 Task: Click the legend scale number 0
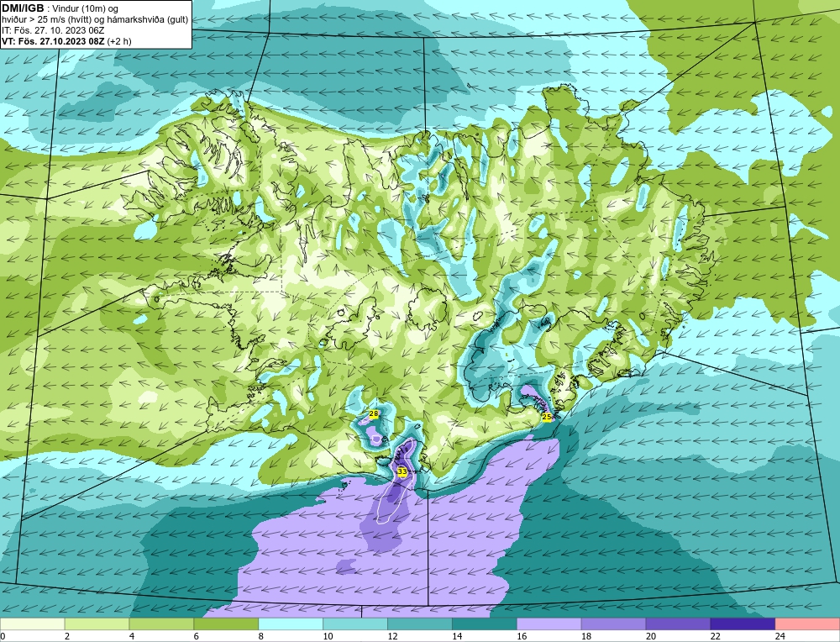coord(3,636)
